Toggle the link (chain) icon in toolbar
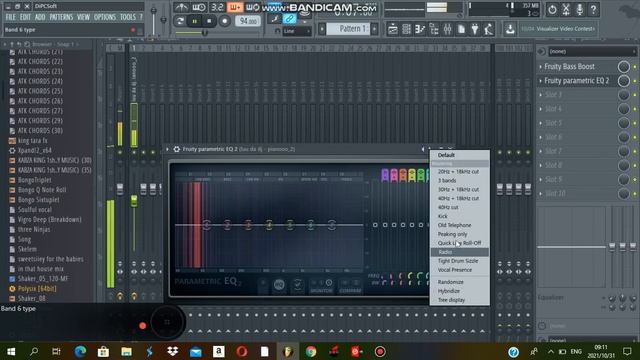 (x=289, y=18)
